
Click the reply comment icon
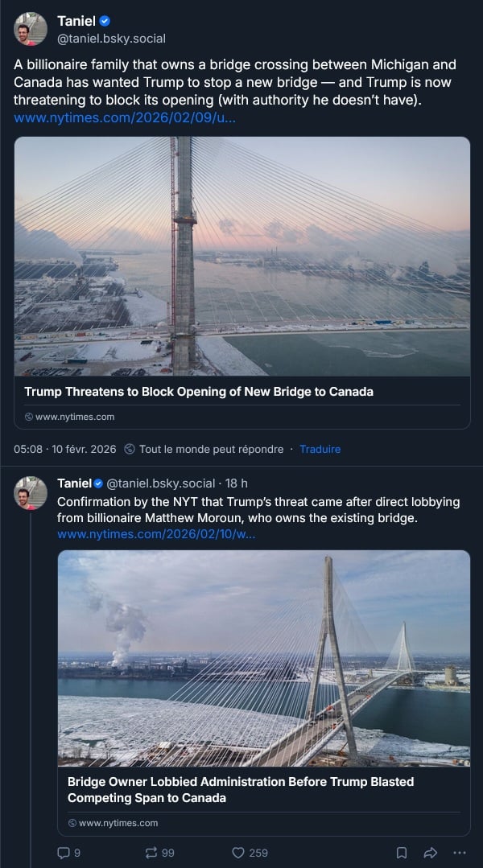[x=64, y=853]
